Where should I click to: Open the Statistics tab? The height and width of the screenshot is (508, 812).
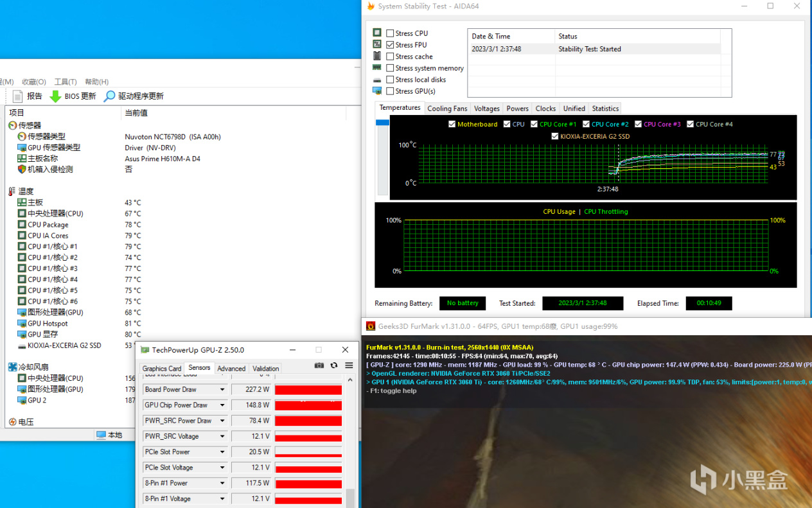tap(605, 109)
